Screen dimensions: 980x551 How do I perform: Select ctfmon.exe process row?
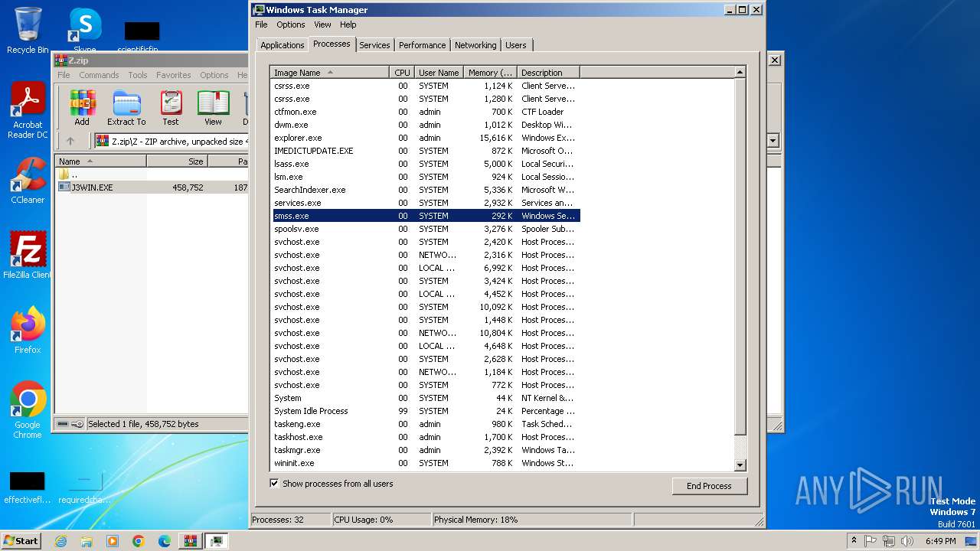point(426,112)
